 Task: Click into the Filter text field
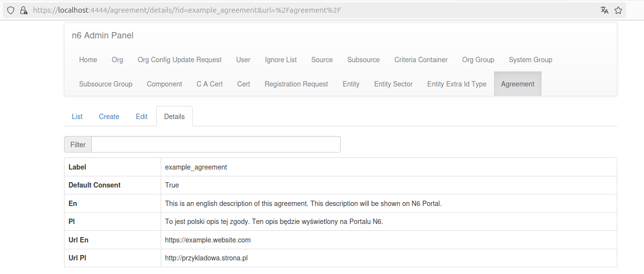pyautogui.click(x=216, y=144)
